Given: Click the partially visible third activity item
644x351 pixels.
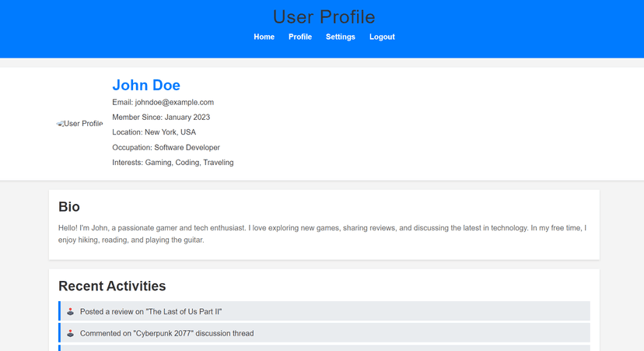Looking at the screenshot, I should coord(324,348).
